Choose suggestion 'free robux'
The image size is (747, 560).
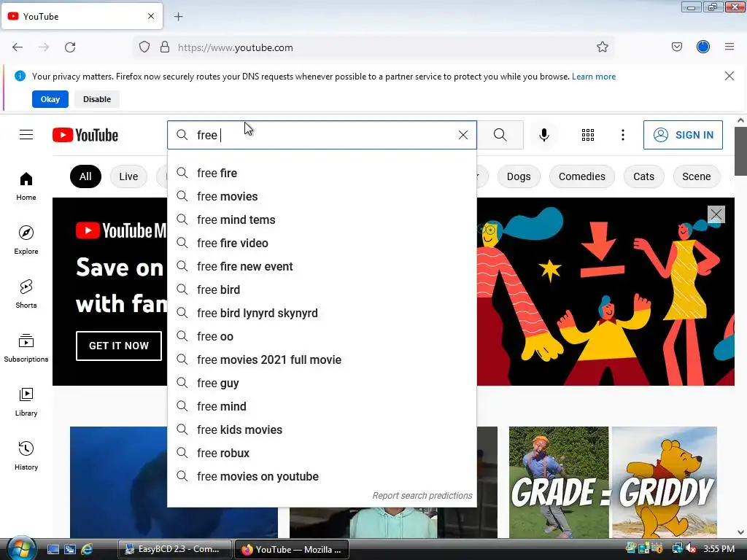[322, 453]
